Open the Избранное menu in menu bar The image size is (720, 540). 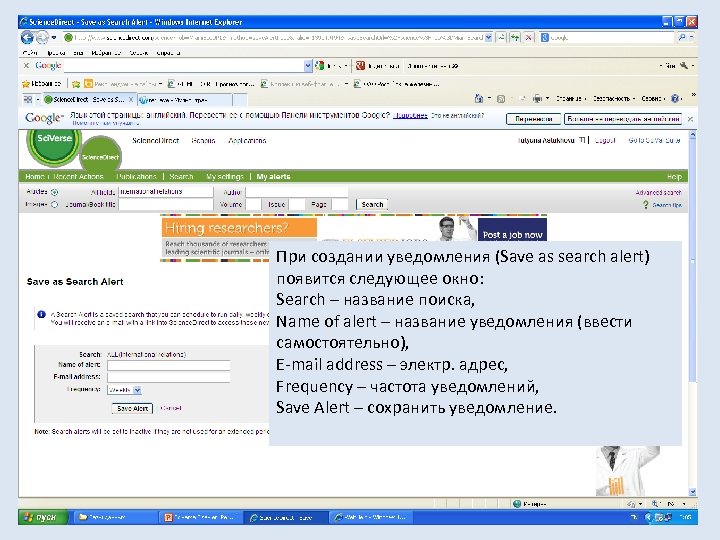[106, 53]
